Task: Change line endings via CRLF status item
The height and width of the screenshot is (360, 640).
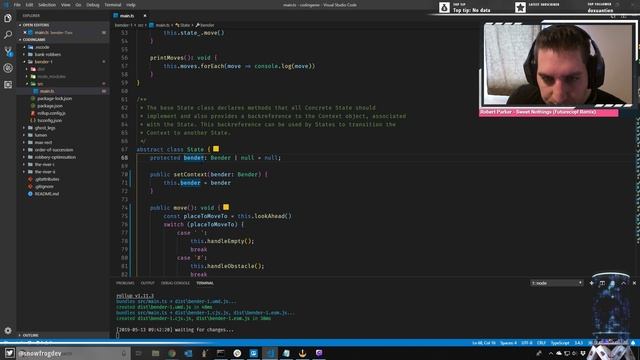Action: point(542,343)
